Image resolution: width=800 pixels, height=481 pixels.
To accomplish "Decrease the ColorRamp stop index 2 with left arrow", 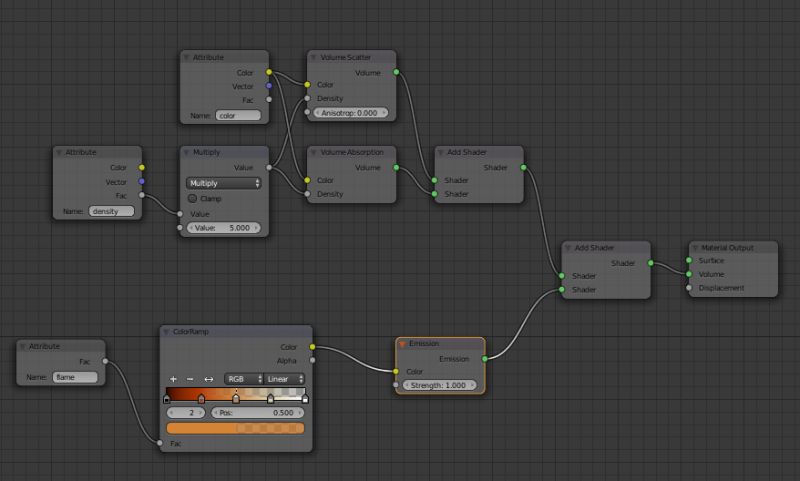I will [171, 413].
